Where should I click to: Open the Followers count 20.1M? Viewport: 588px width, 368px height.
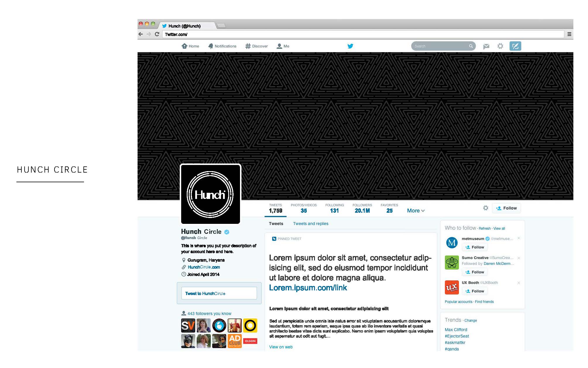click(362, 208)
